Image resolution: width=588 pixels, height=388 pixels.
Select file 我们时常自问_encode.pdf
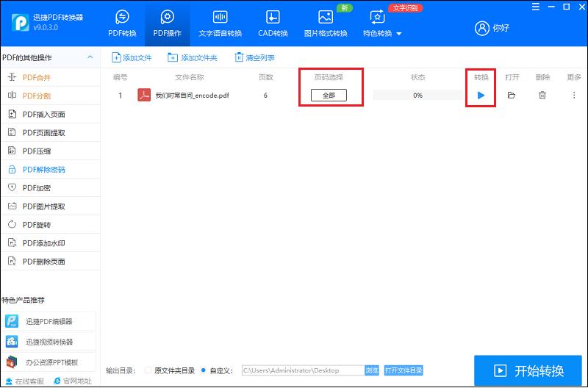[x=192, y=96]
